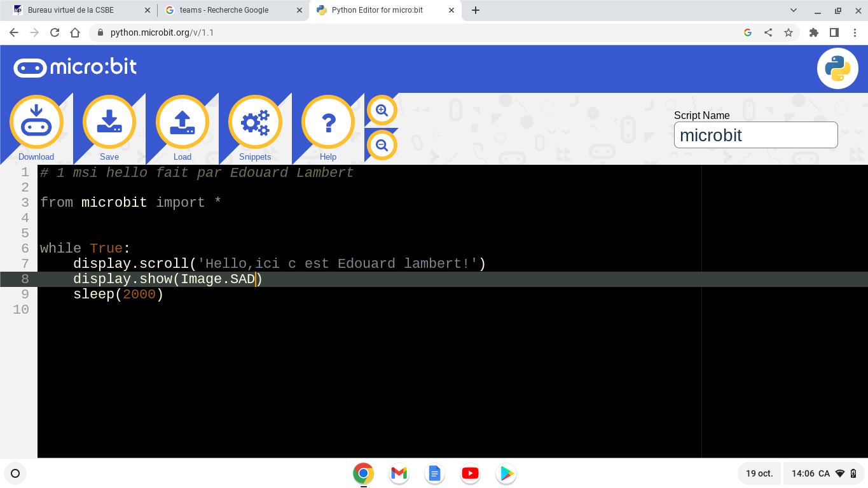The height and width of the screenshot is (488, 868).
Task: Go back in browser history
Action: point(14,32)
